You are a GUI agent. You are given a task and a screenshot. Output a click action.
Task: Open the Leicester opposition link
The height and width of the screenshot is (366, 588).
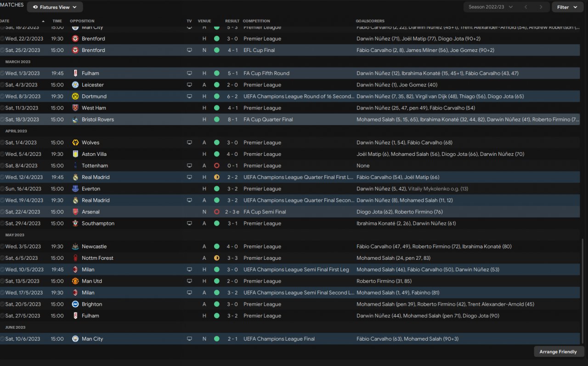(93, 85)
